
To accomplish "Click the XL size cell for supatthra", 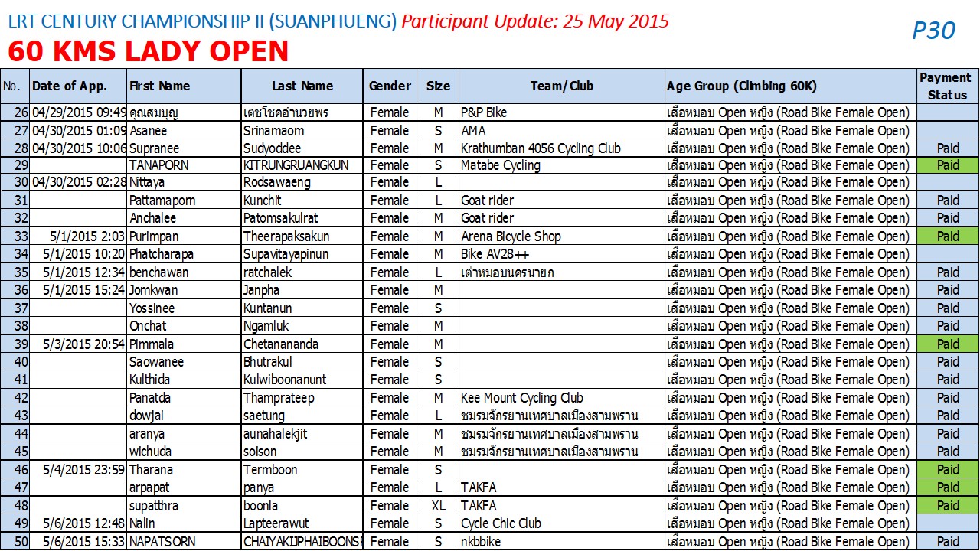I will coord(438,506).
